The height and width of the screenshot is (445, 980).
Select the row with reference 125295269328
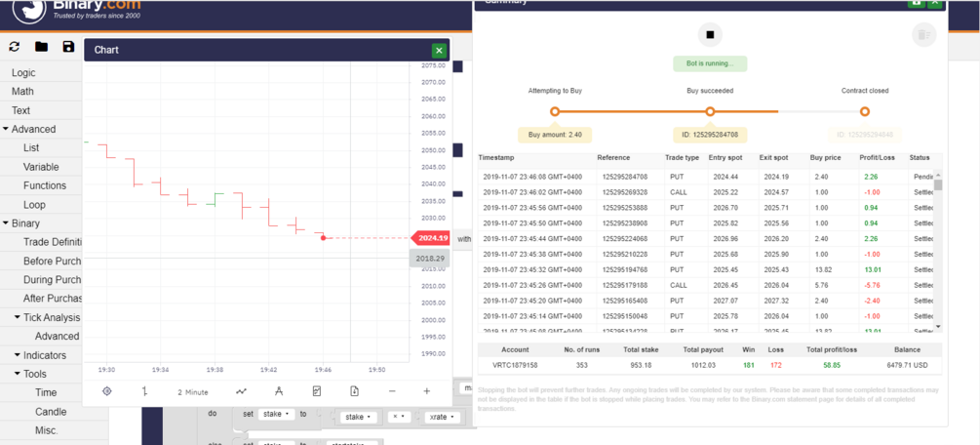[706, 192]
